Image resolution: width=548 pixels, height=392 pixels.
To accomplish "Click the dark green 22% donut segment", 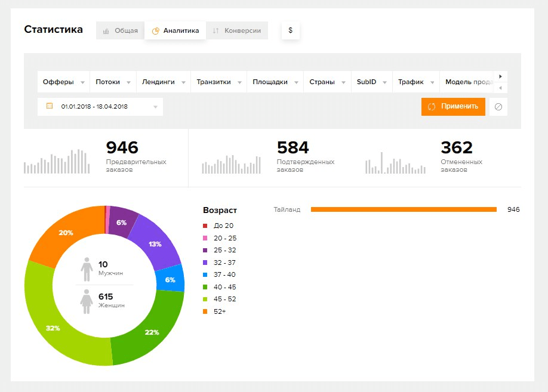I will coord(152,332).
